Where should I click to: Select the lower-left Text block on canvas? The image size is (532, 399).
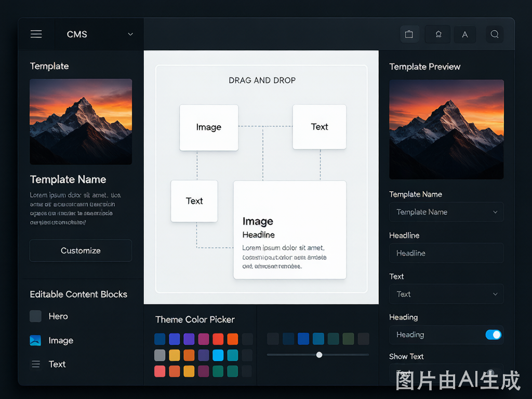(x=194, y=201)
